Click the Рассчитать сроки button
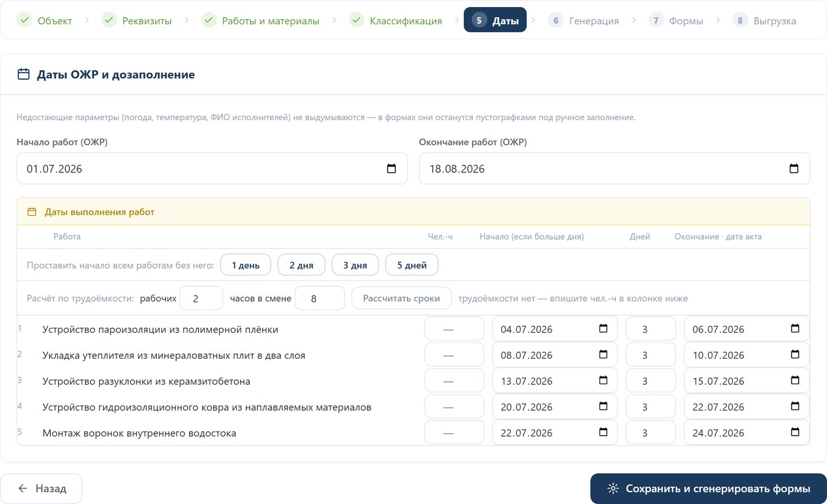Screen dimensions: 827x504 402,298
